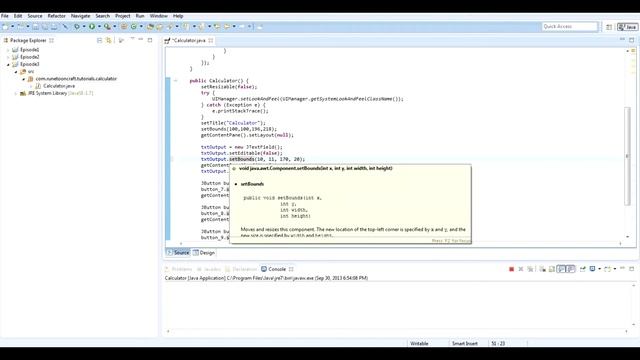Collapse the Episode3 project
The image size is (640, 360).
(8, 64)
